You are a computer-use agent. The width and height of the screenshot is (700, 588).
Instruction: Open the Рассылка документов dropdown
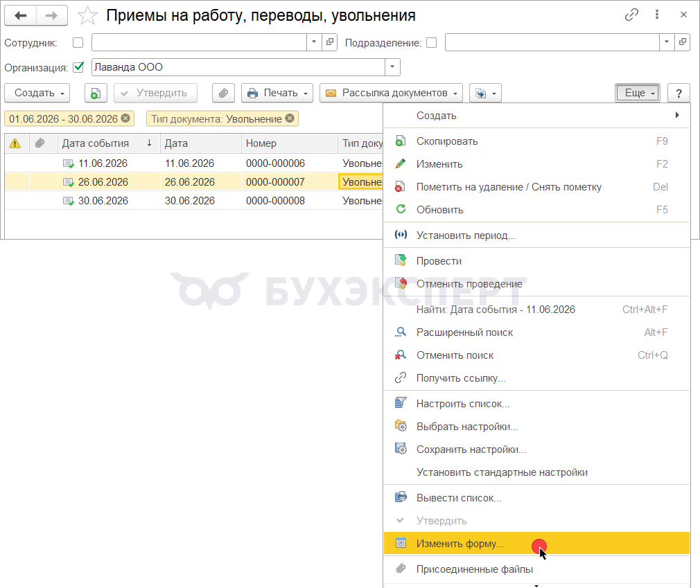[x=391, y=93]
